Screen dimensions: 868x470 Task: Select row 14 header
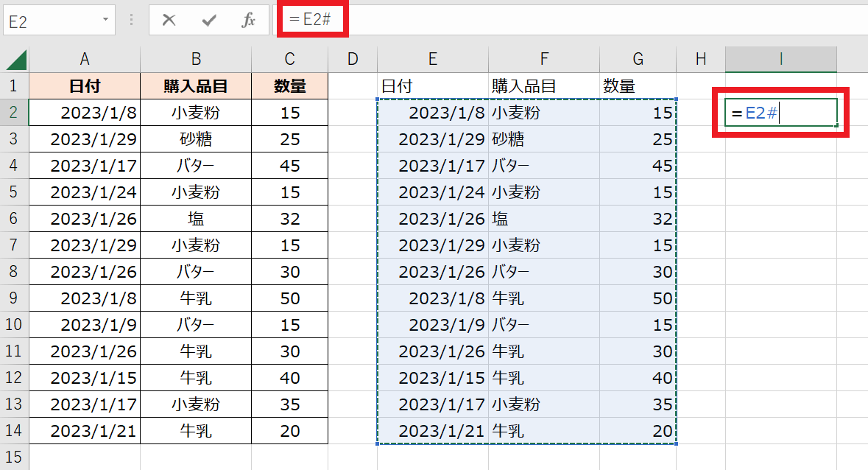(x=14, y=431)
